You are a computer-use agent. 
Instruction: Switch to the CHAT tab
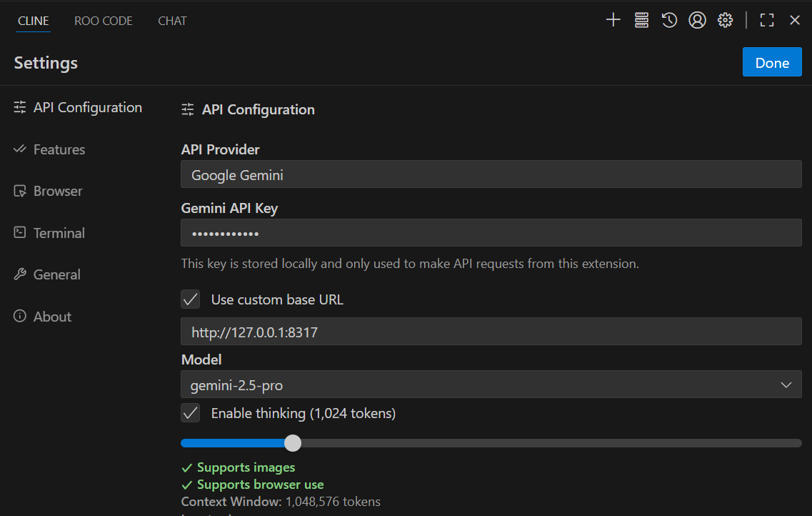point(171,20)
